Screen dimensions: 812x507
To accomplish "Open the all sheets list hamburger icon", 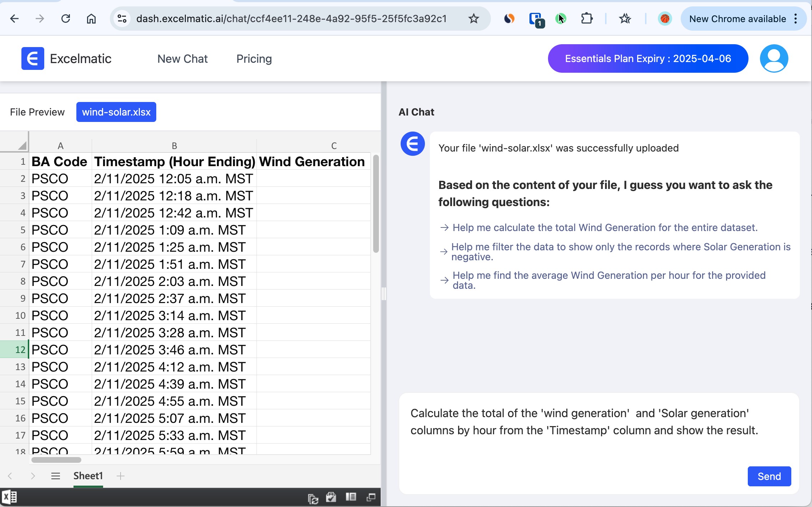I will (55, 476).
